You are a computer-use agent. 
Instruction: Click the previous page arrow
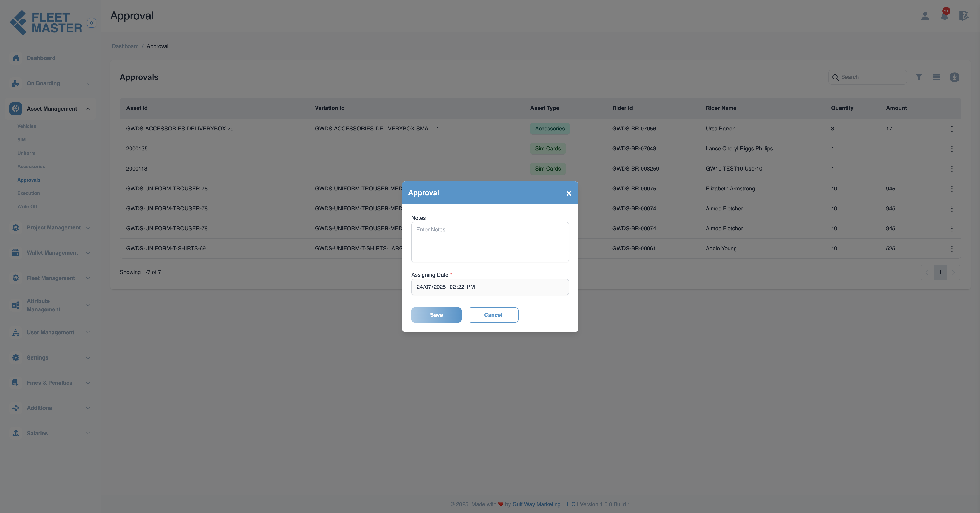coord(927,273)
